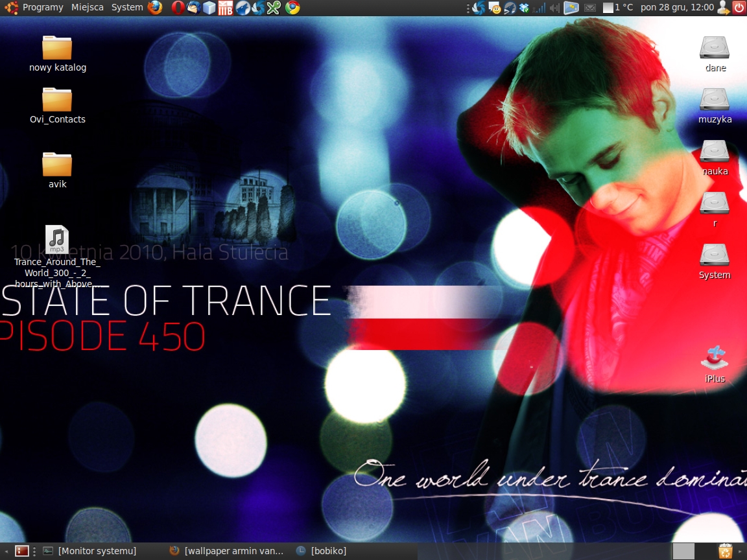Open the Programy menu

click(x=43, y=7)
